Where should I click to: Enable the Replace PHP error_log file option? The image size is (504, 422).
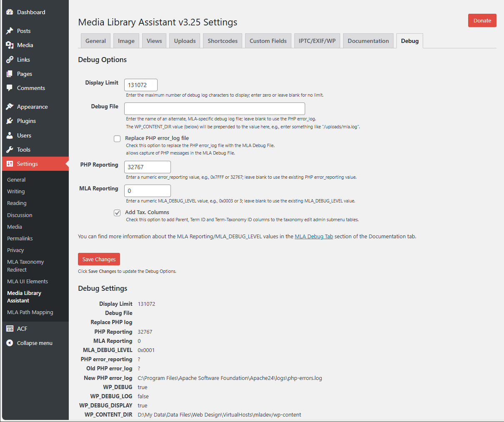117,138
